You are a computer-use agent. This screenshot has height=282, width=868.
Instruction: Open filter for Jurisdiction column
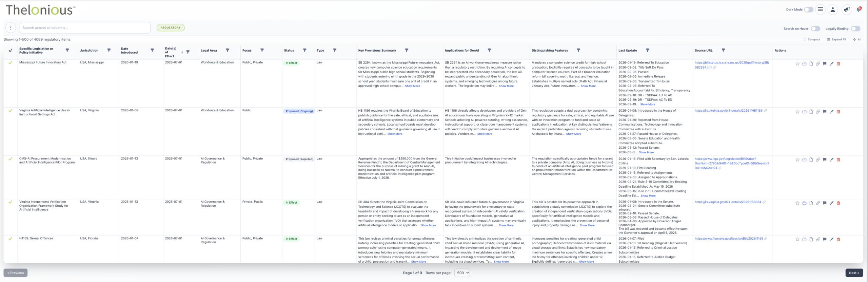coord(109,51)
